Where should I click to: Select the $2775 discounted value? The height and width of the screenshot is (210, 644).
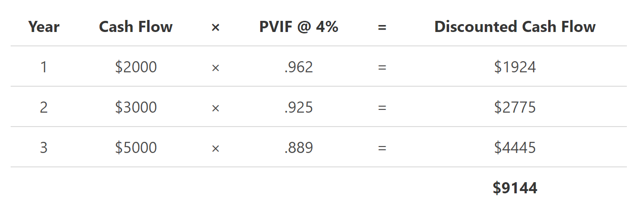(x=515, y=108)
